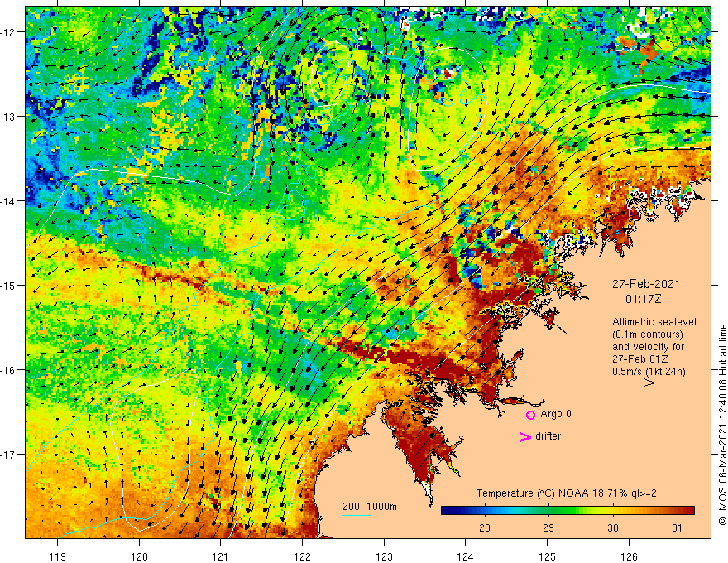Click the 'Argo 0' legend label
Viewport: 728px width, 563px height.
tap(556, 414)
